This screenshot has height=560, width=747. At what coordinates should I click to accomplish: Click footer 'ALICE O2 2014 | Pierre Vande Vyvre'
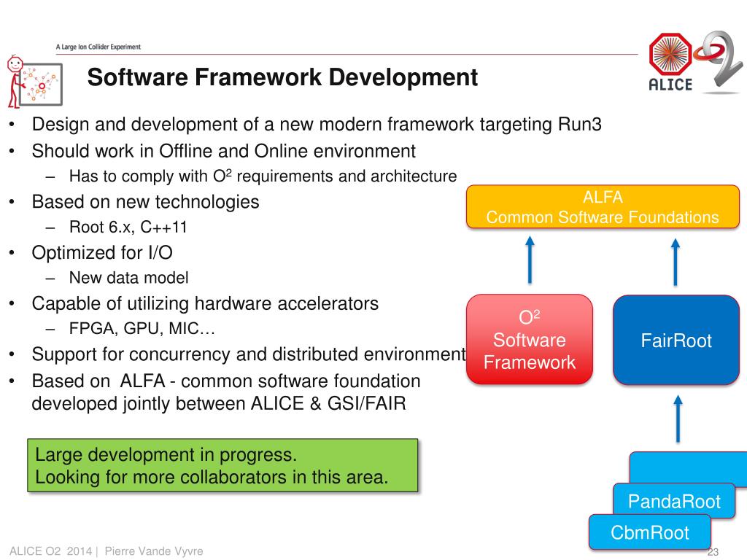click(x=107, y=551)
